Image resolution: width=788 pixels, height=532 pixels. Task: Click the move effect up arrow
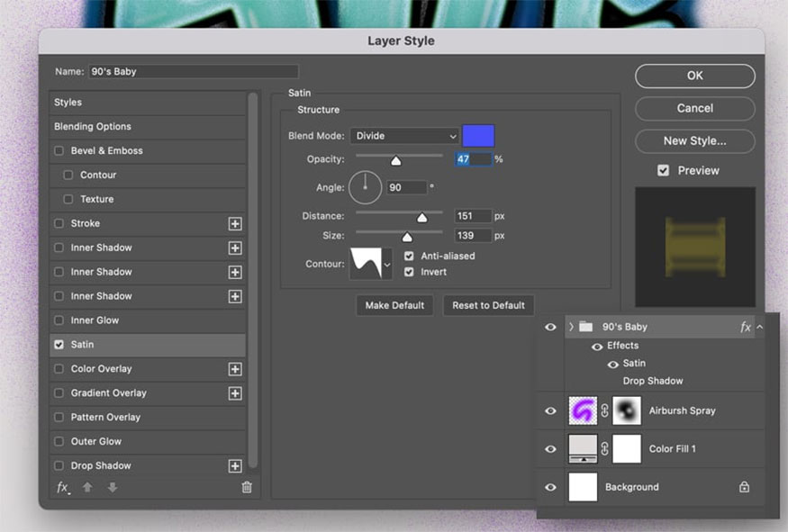click(x=88, y=487)
